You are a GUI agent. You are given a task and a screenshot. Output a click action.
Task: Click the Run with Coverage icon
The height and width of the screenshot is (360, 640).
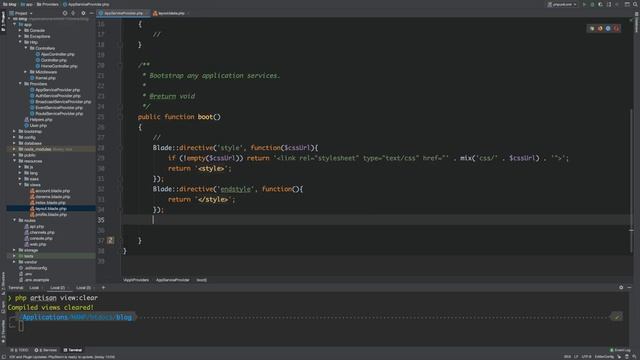tap(600, 4)
